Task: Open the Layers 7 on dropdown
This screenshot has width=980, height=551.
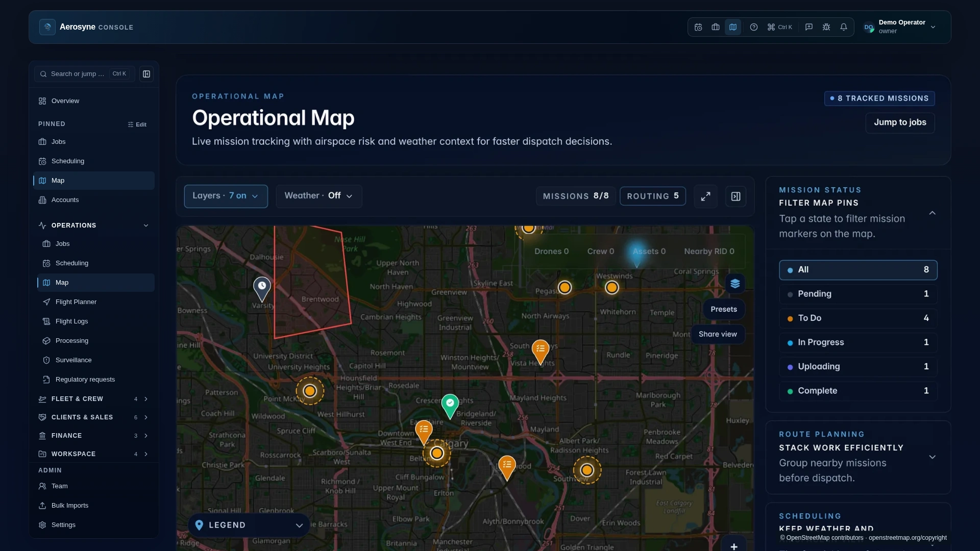Action: pos(226,196)
